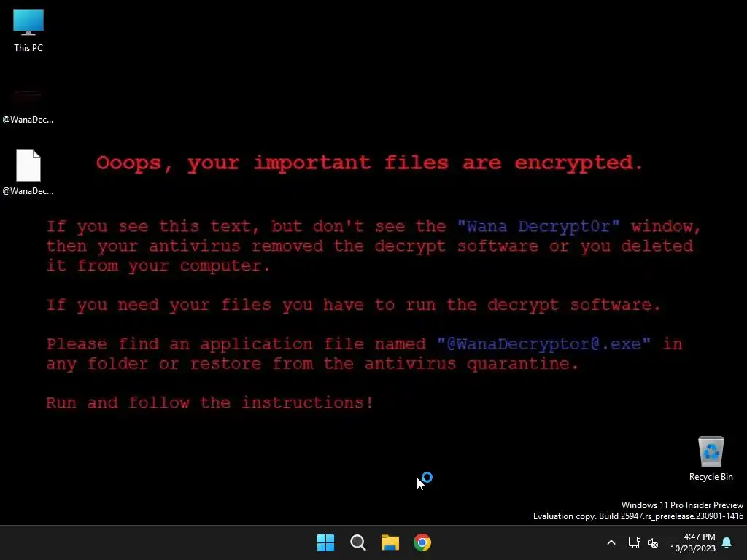Open the clock showing 4:47 PM

[x=699, y=537]
